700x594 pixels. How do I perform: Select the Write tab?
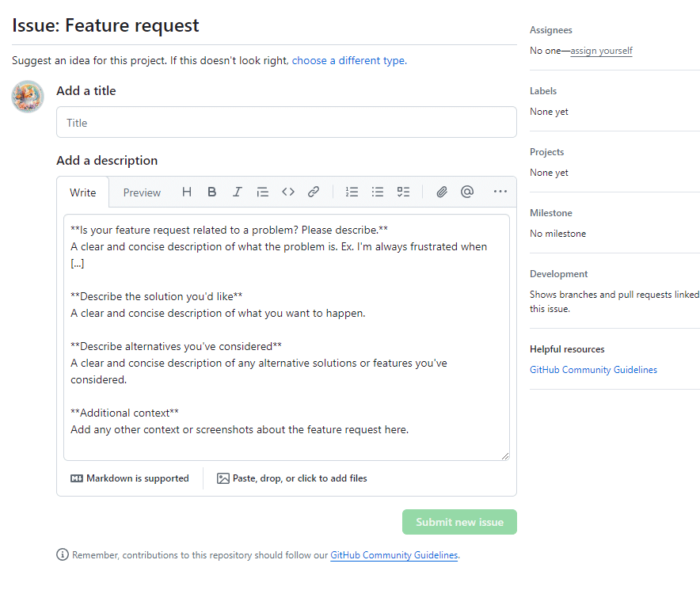(x=82, y=192)
